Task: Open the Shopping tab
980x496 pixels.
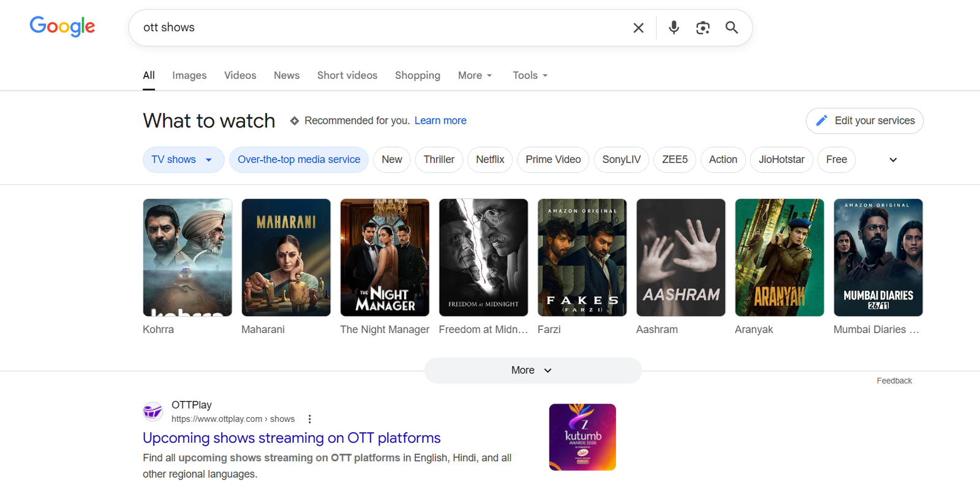Action: [x=418, y=75]
